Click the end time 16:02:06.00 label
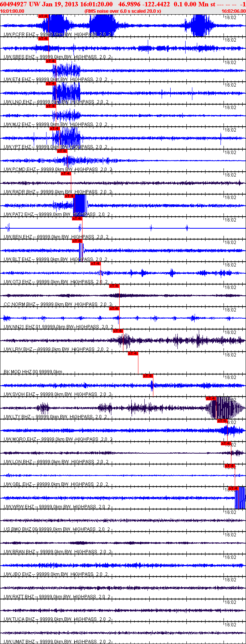This screenshot has height=644, width=246. tap(234, 11)
